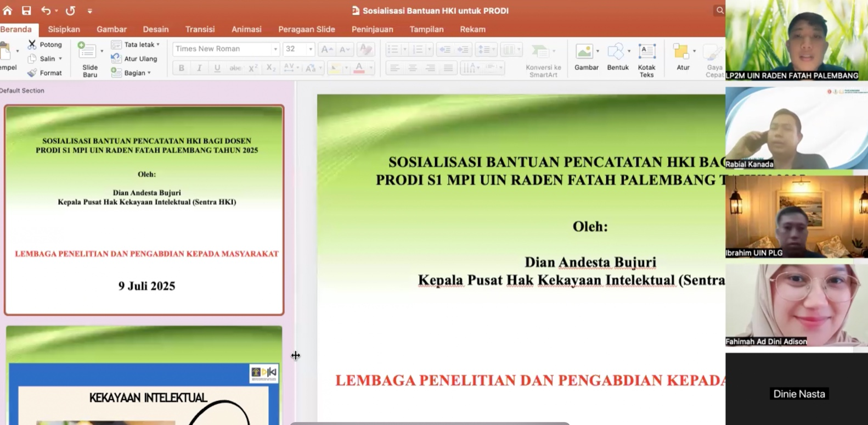Apply superscript formatting
868x425 pixels.
point(253,68)
